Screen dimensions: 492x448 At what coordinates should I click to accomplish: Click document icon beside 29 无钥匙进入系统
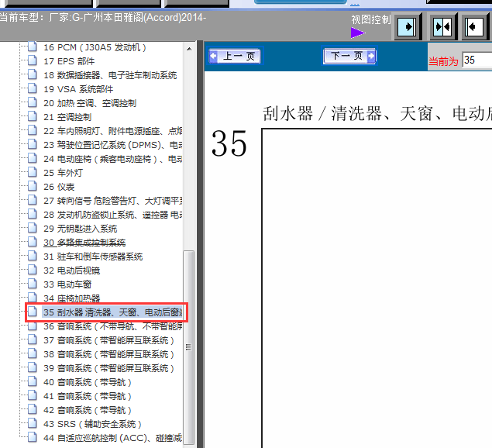(x=33, y=228)
